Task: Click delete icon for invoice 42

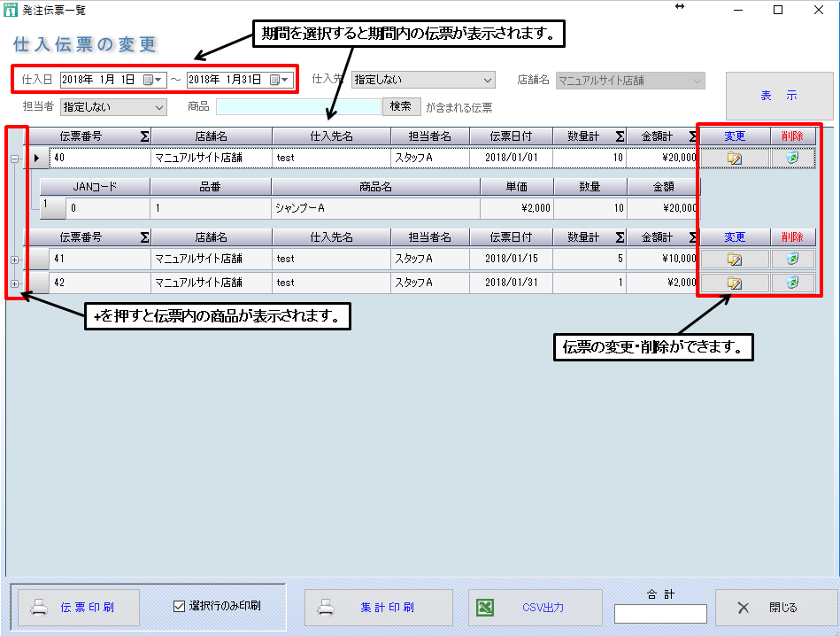Action: click(792, 283)
